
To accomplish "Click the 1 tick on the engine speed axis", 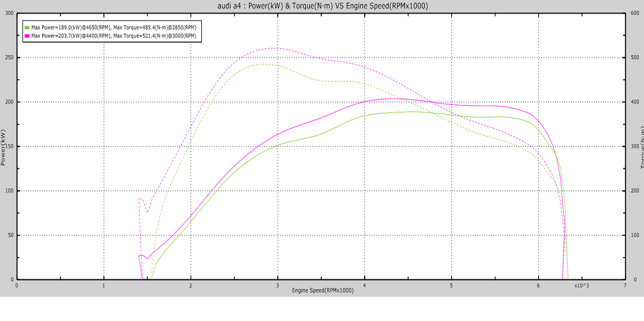I will tap(103, 286).
